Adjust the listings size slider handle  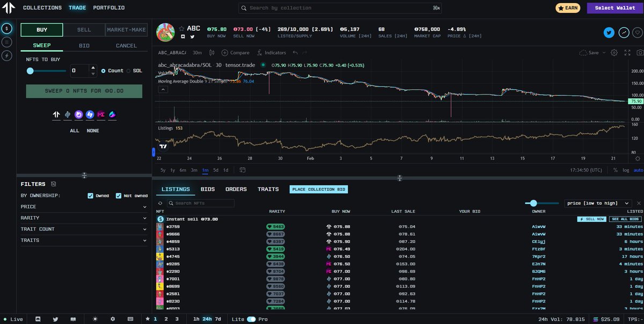coord(533,203)
